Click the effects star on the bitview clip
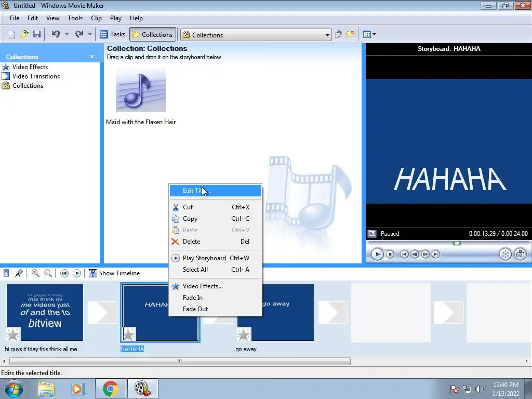Image resolution: width=532 pixels, height=399 pixels. [13, 334]
